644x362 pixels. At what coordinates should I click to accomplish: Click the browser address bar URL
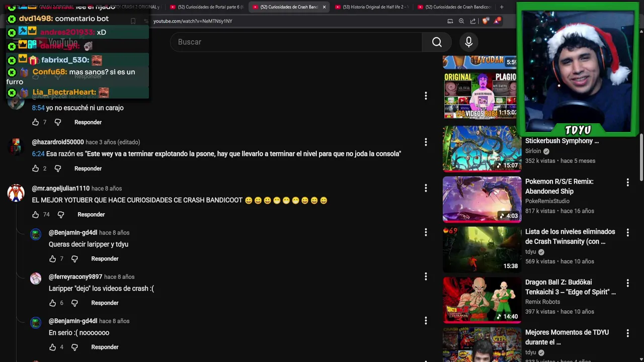(193, 21)
